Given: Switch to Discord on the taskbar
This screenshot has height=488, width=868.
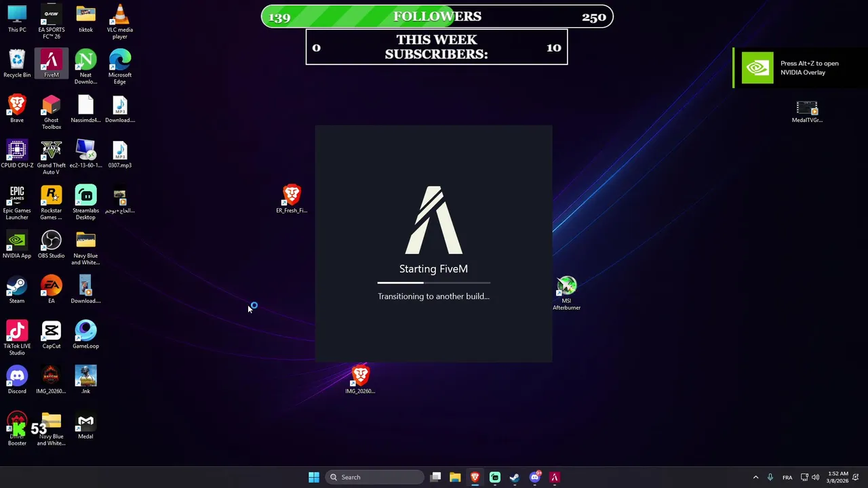Looking at the screenshot, I should (535, 477).
